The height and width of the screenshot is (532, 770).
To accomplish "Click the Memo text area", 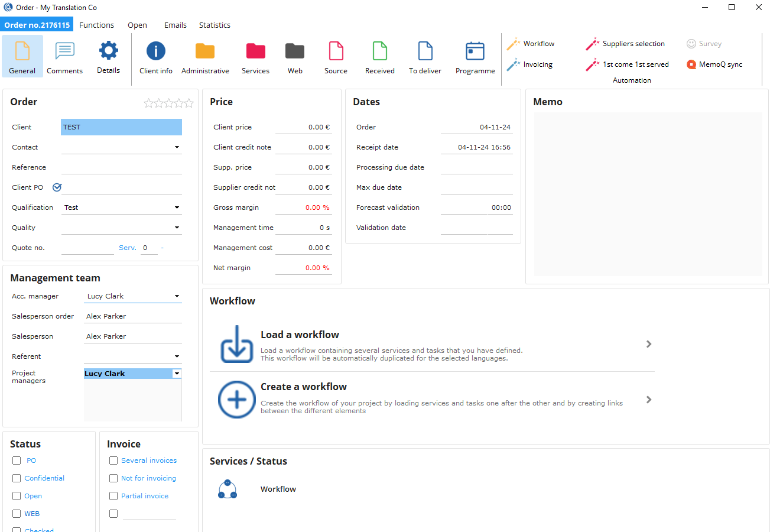I will click(648, 194).
